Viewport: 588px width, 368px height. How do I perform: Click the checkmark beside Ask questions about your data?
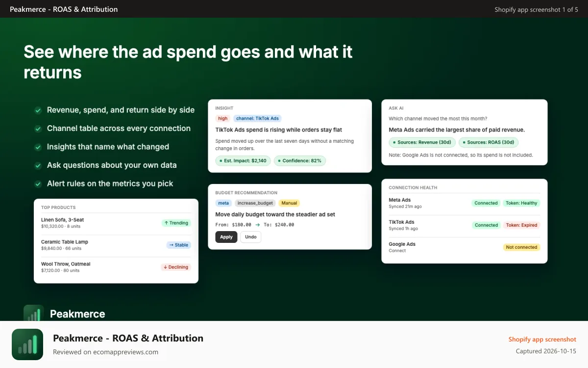tap(38, 165)
